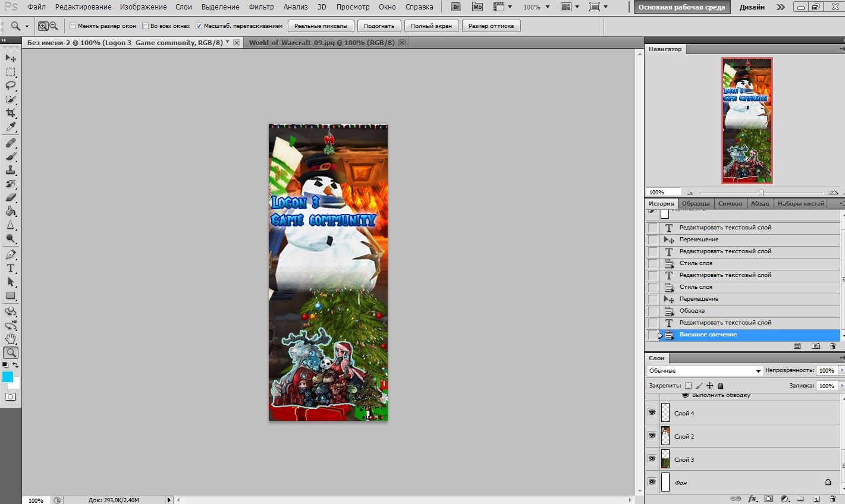The height and width of the screenshot is (504, 845).
Task: Click the 'Полный экран' button
Action: pyautogui.click(x=431, y=26)
